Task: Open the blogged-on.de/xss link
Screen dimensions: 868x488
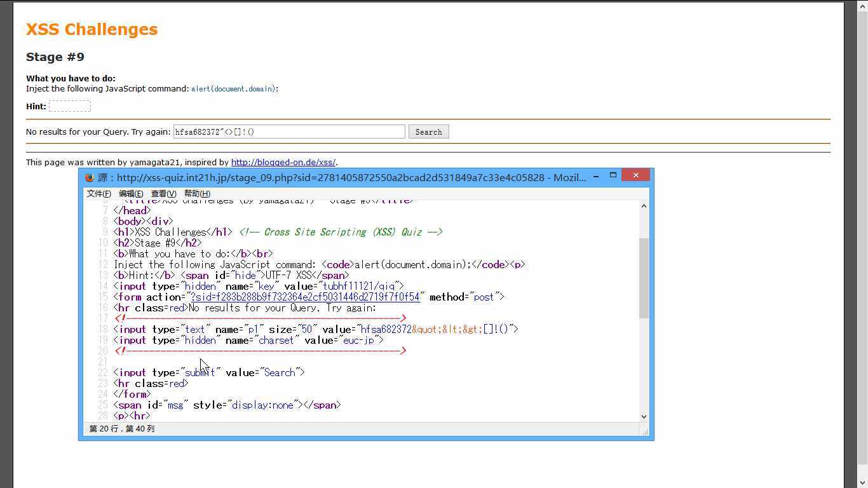Action: point(283,162)
